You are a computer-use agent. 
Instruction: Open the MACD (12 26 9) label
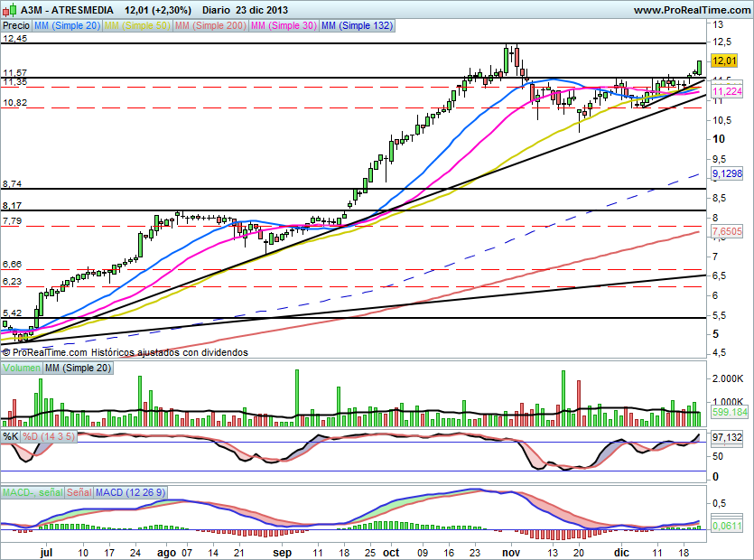point(130,492)
